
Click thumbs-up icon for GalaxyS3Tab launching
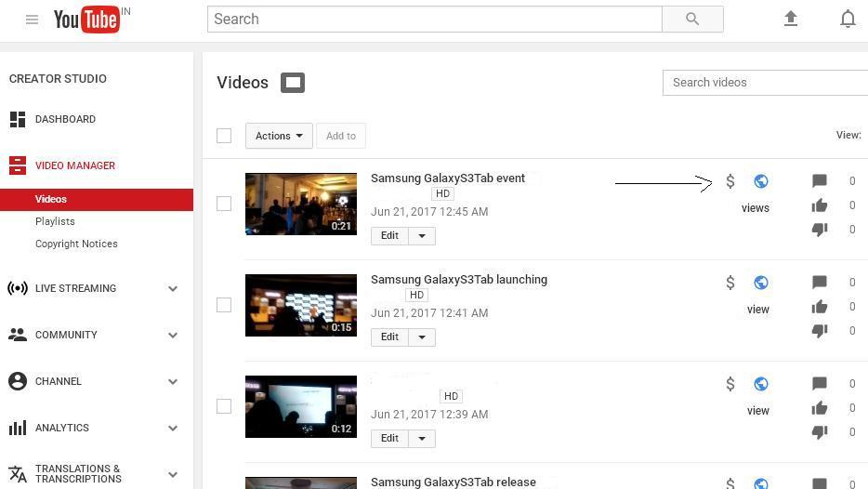(x=820, y=307)
